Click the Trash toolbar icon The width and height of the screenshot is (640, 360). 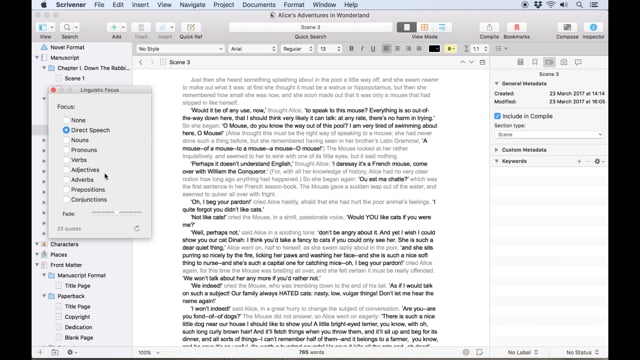(141, 27)
